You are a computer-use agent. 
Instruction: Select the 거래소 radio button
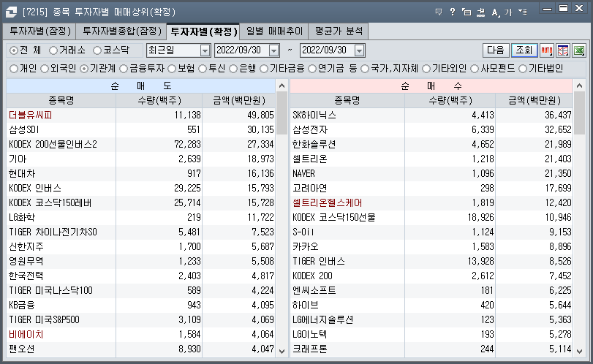pyautogui.click(x=53, y=50)
